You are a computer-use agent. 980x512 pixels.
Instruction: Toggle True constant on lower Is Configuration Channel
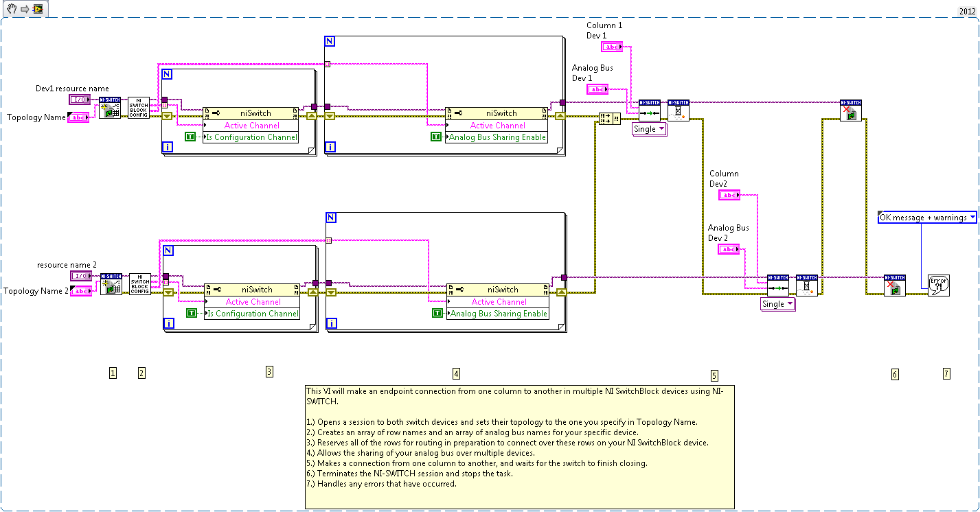click(192, 314)
